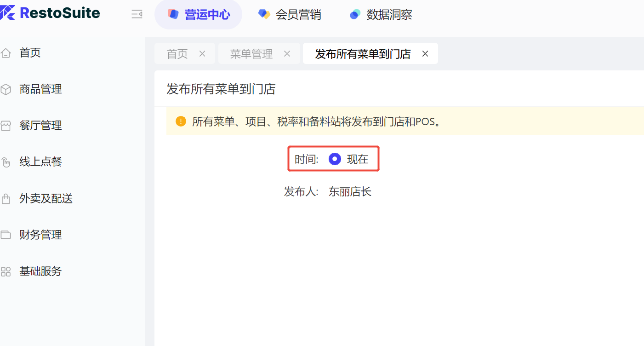Collapse the sidebar with the menu fold icon
The image size is (644, 346).
pyautogui.click(x=137, y=15)
